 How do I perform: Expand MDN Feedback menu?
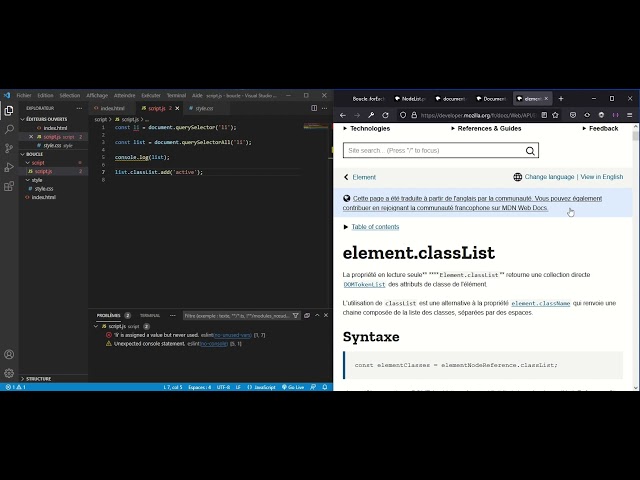click(600, 129)
